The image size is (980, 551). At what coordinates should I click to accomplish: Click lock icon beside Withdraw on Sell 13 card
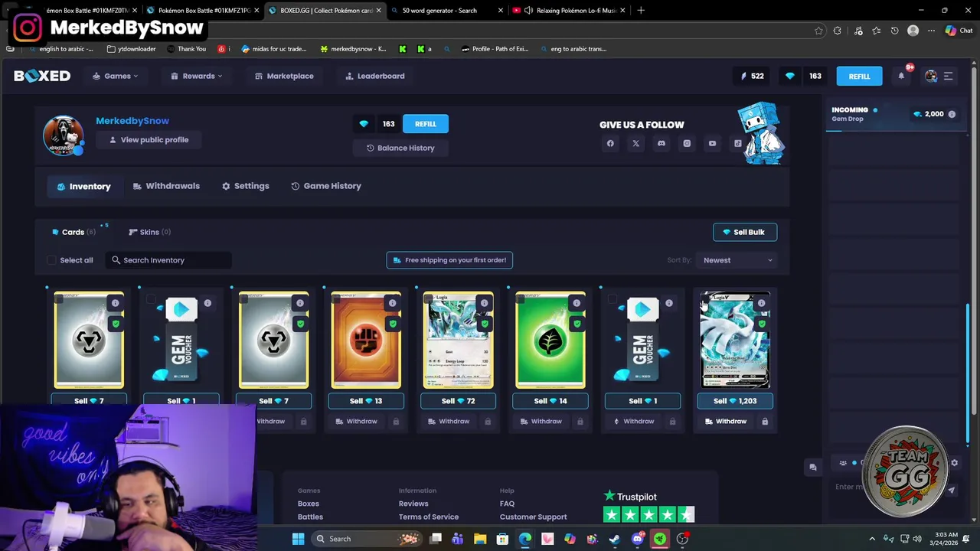(x=396, y=421)
